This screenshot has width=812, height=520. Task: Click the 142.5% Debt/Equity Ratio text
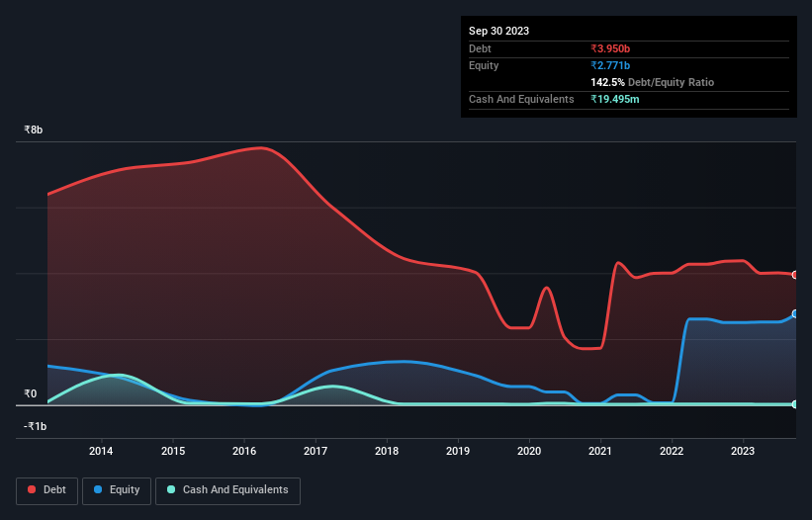pos(653,82)
